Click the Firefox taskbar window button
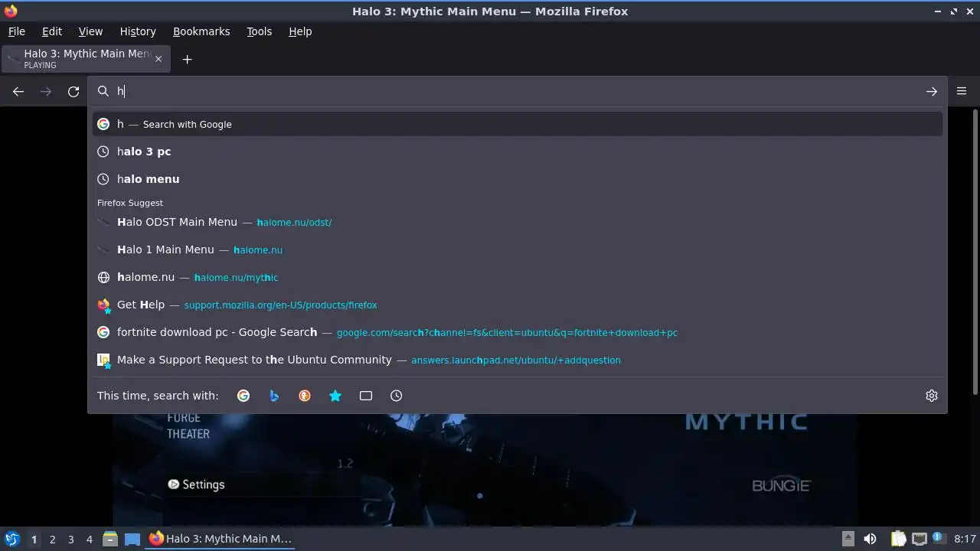Image resolution: width=980 pixels, height=551 pixels. click(221, 539)
